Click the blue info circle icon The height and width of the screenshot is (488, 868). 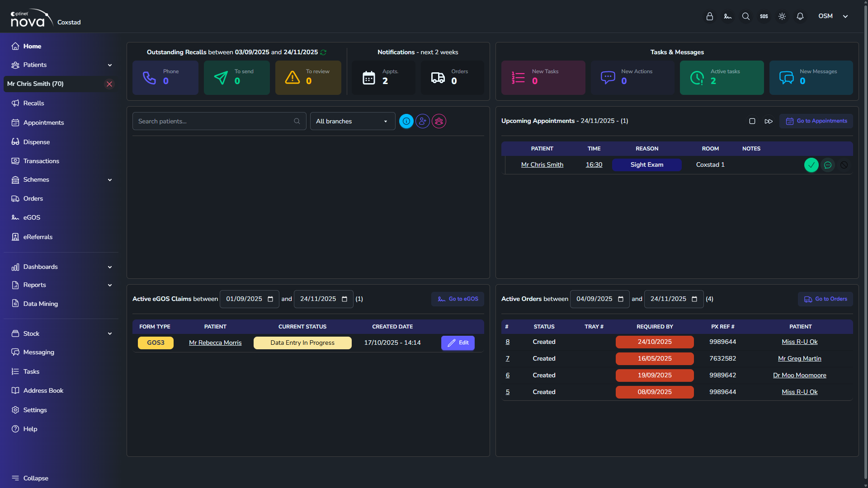click(x=406, y=121)
